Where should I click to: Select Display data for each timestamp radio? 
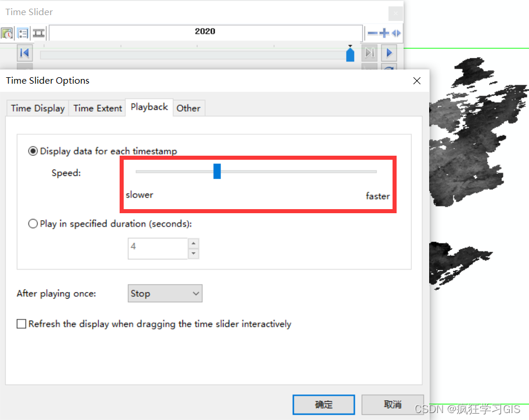(33, 151)
